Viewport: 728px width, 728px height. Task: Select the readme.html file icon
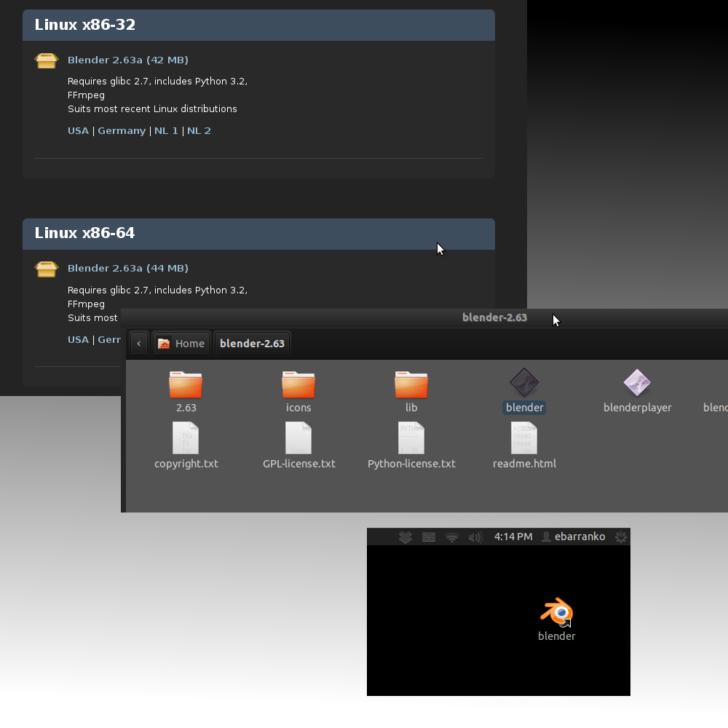(x=524, y=438)
